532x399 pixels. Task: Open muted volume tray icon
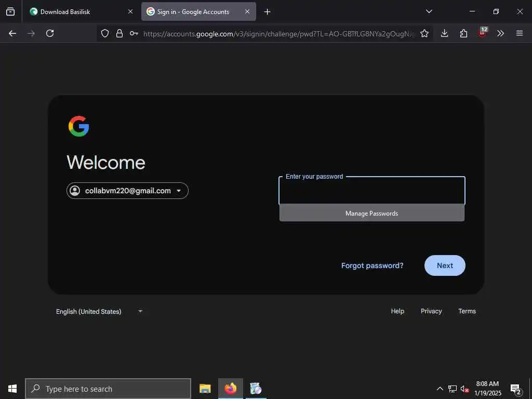tap(464, 389)
